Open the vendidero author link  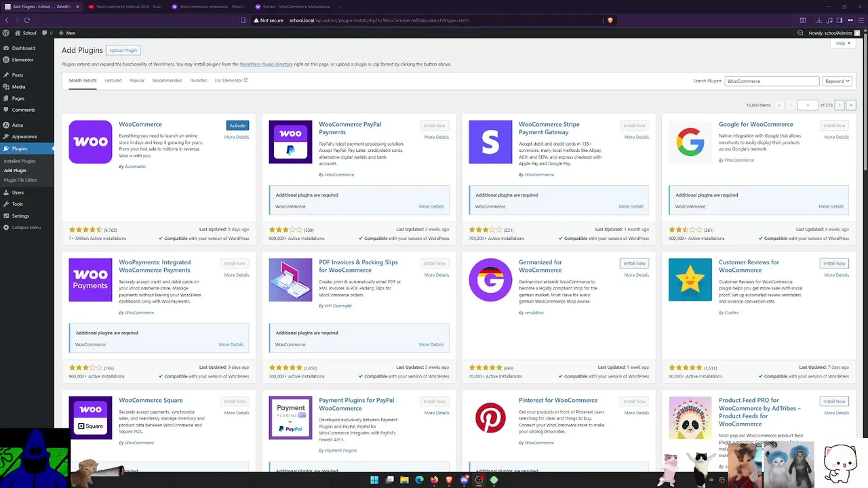click(x=534, y=313)
